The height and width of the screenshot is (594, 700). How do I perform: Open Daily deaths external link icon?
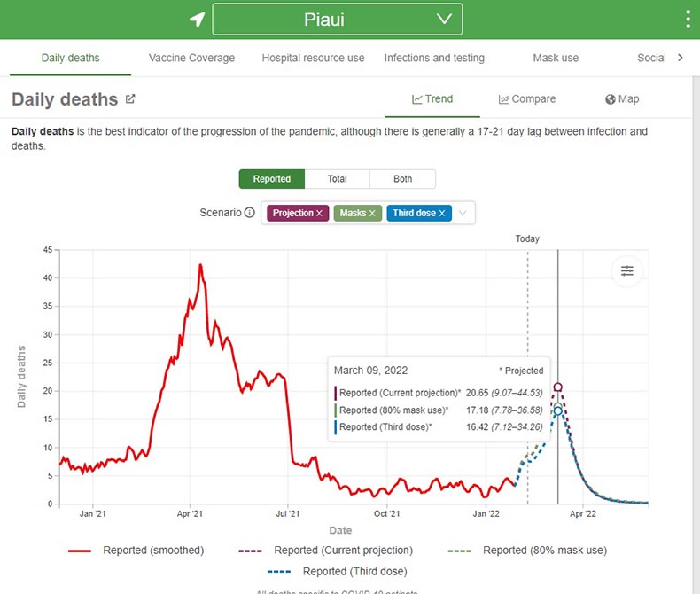[x=130, y=98]
